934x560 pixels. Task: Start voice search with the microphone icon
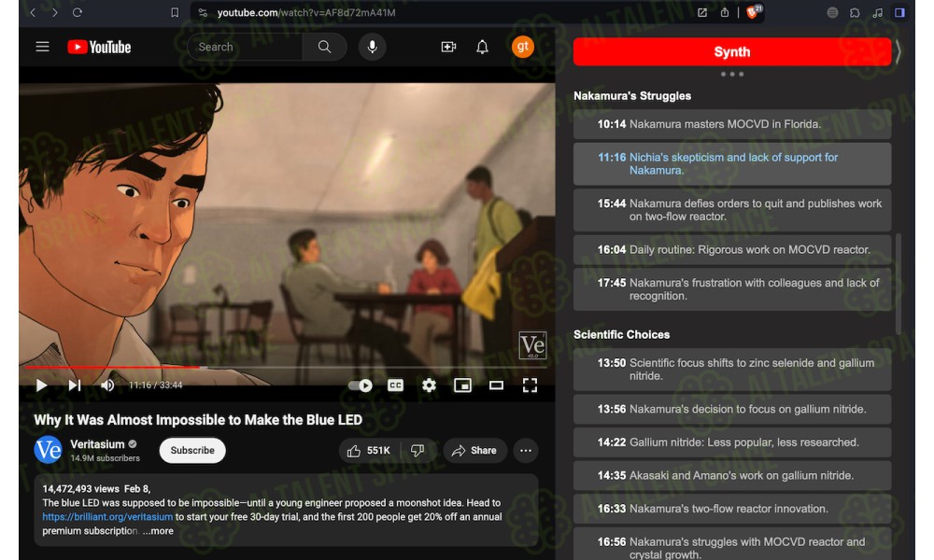pyautogui.click(x=373, y=47)
